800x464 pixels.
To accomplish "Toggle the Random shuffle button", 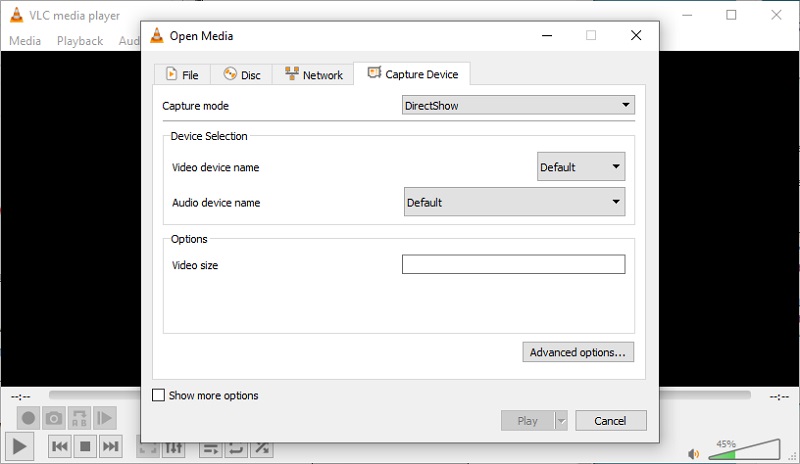I will (x=261, y=448).
